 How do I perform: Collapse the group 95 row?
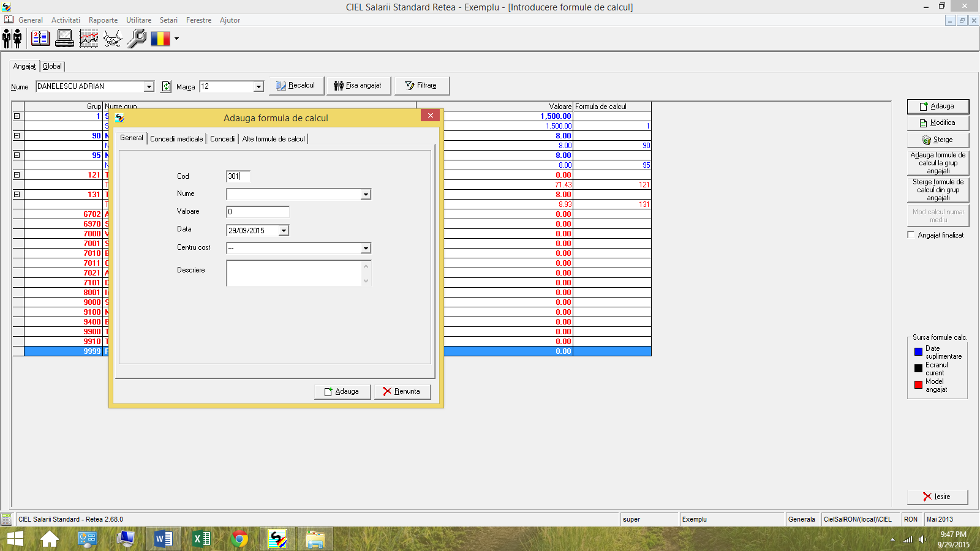17,156
